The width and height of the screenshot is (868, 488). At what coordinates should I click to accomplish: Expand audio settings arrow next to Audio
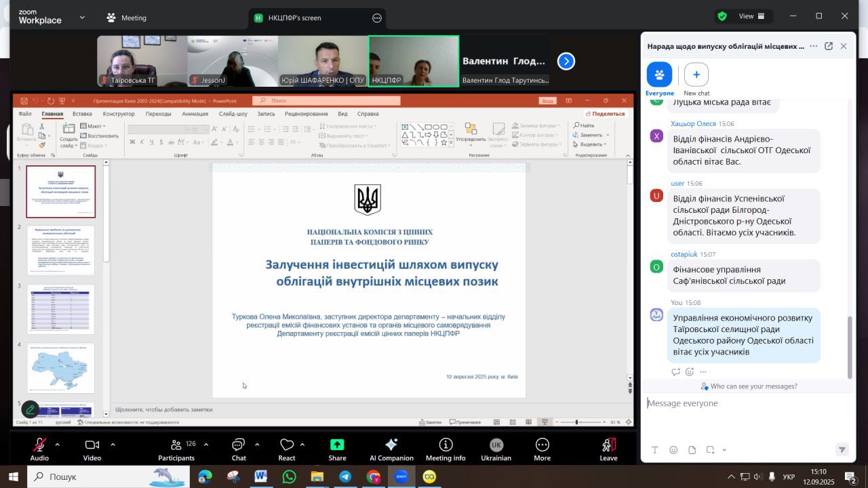pos(57,445)
